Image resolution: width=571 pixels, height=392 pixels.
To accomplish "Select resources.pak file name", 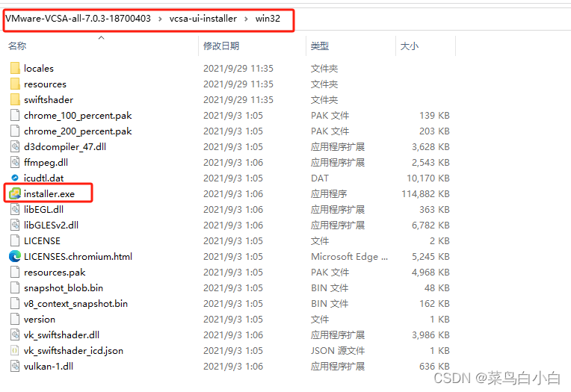I will pos(55,273).
